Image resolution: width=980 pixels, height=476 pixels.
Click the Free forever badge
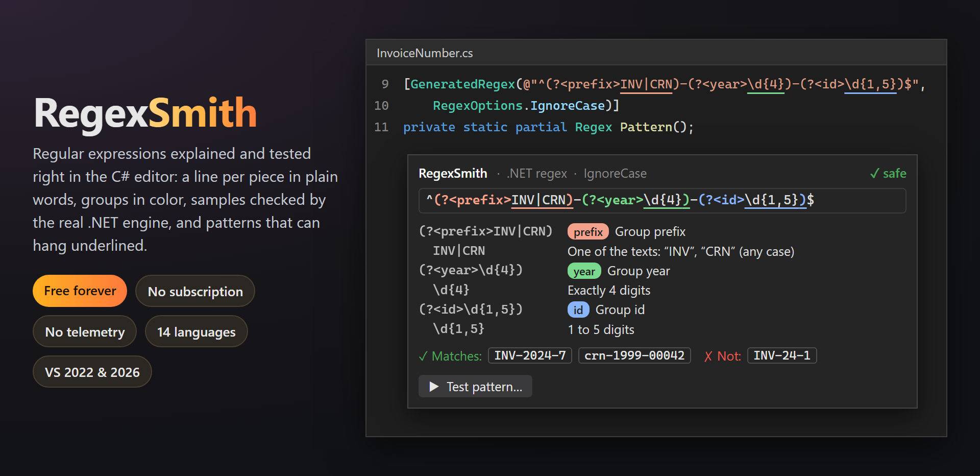[80, 291]
